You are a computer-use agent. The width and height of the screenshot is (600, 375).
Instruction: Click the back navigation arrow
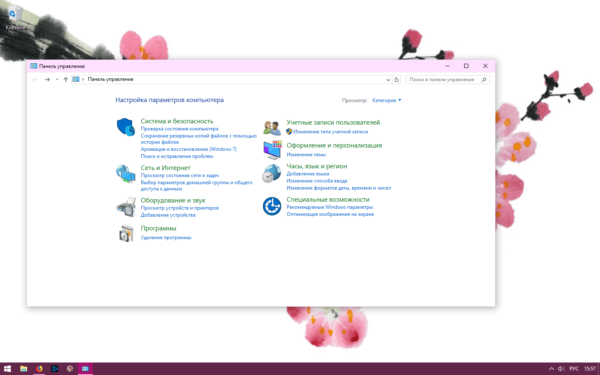[35, 80]
